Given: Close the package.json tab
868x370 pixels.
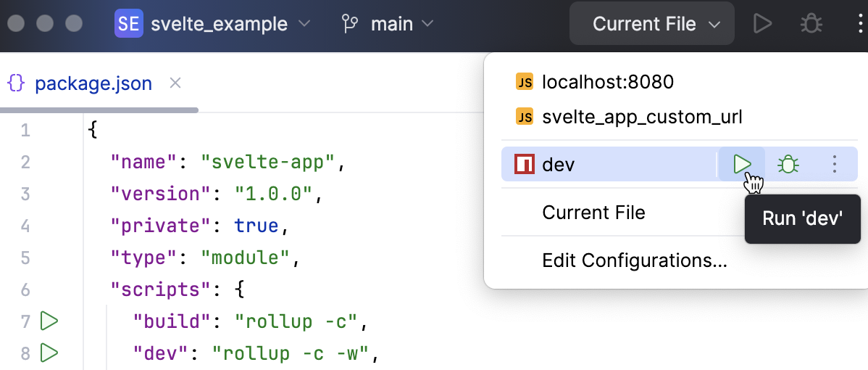Looking at the screenshot, I should [175, 83].
